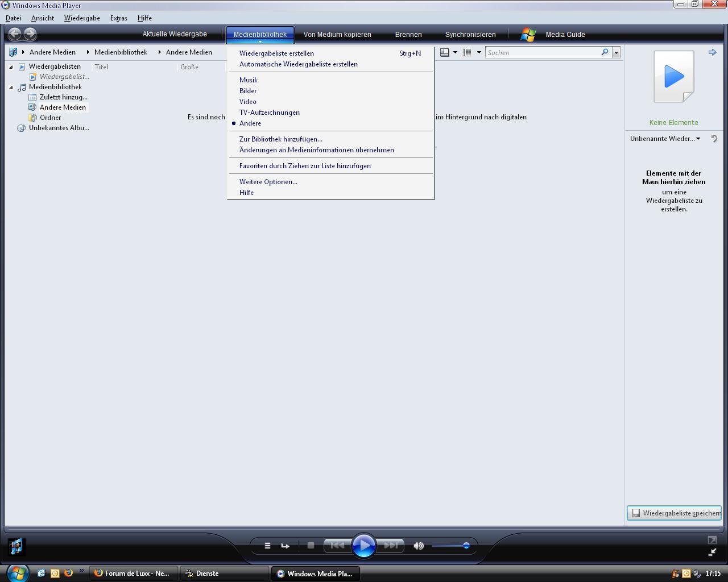Open the Windows Start orb
Viewport: 728px width, 582px height.
[x=17, y=572]
